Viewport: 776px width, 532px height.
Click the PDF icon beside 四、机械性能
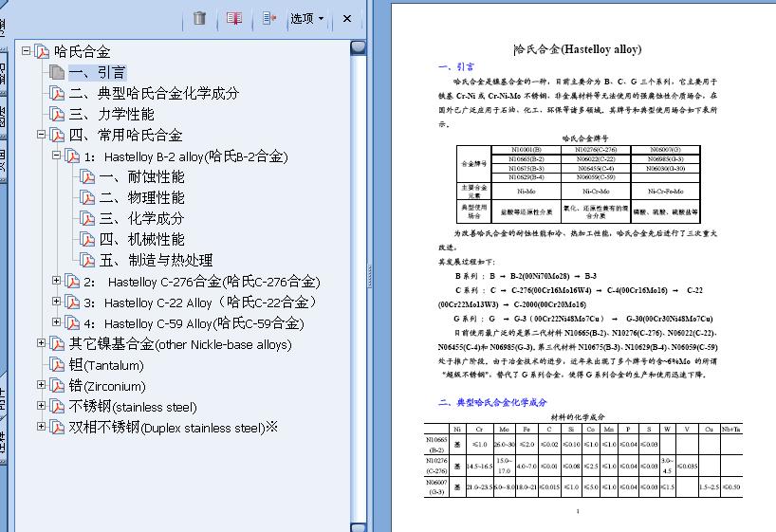(87, 240)
